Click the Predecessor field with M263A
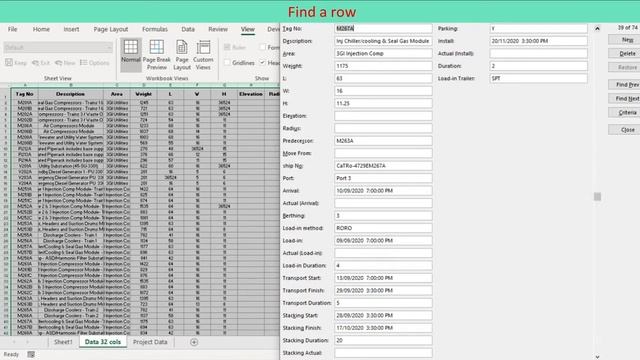Viewport: 640px width, 360px height. pyautogui.click(x=383, y=141)
